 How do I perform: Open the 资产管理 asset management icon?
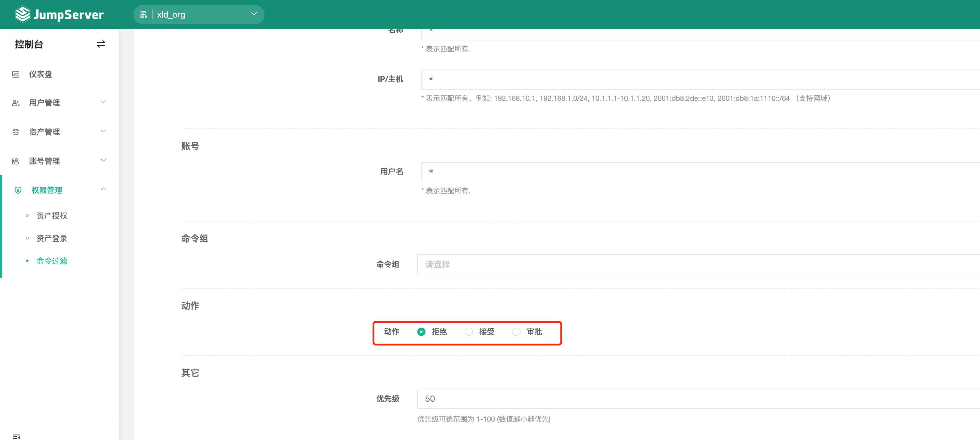[x=15, y=131]
